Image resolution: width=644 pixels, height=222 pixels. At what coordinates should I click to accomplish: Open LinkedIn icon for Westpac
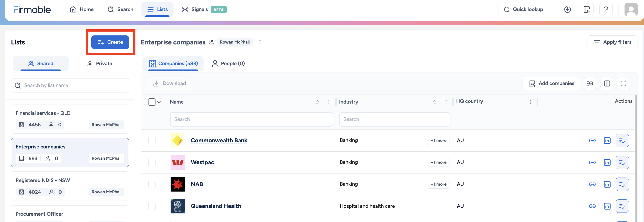(x=607, y=162)
